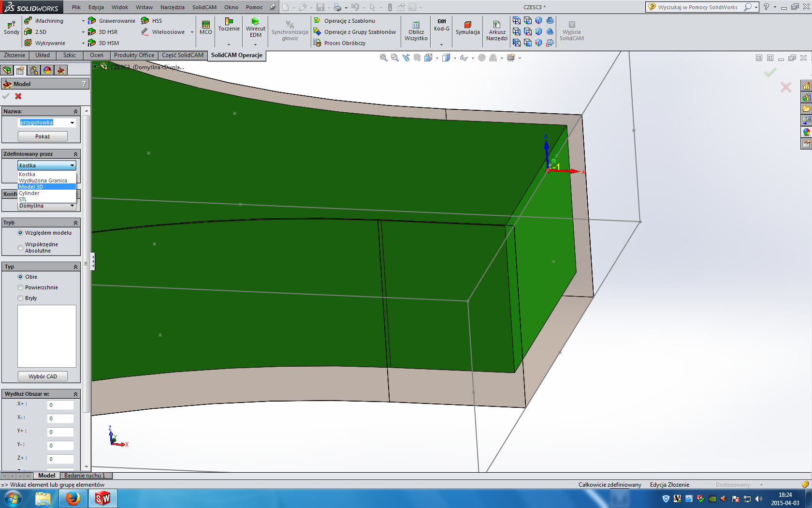
Task: Open the MCO operation
Action: coord(206,28)
